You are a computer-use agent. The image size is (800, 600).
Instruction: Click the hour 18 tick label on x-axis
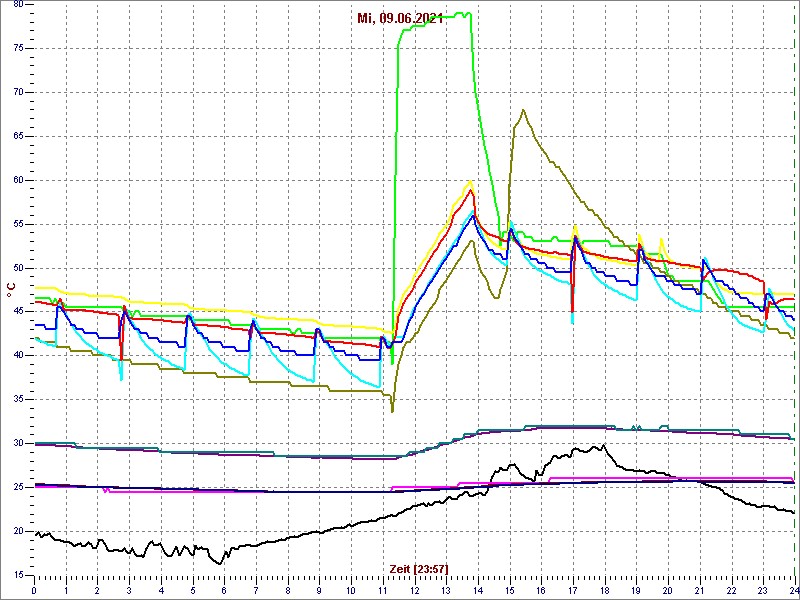pos(604,590)
